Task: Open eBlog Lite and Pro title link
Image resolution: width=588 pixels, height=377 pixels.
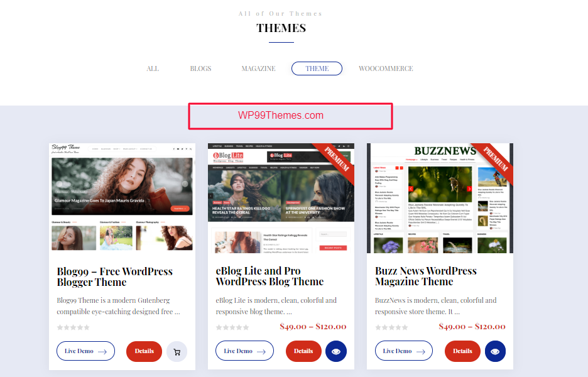Action: tap(269, 276)
